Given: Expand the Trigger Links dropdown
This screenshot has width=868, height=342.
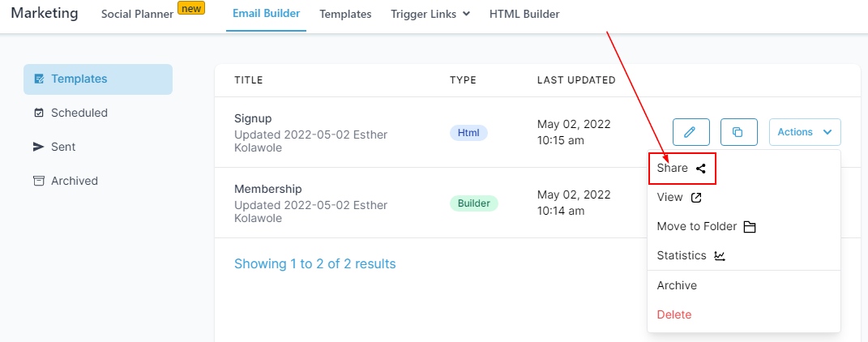Looking at the screenshot, I should pyautogui.click(x=430, y=14).
